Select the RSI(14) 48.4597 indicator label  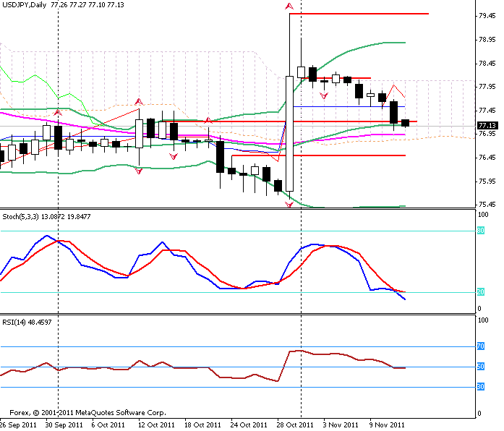click(27, 322)
